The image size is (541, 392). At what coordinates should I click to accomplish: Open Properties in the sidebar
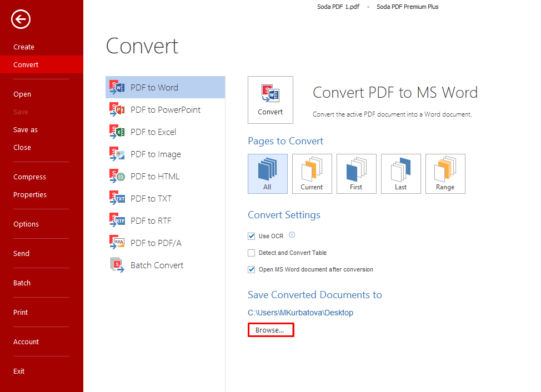pyautogui.click(x=30, y=195)
